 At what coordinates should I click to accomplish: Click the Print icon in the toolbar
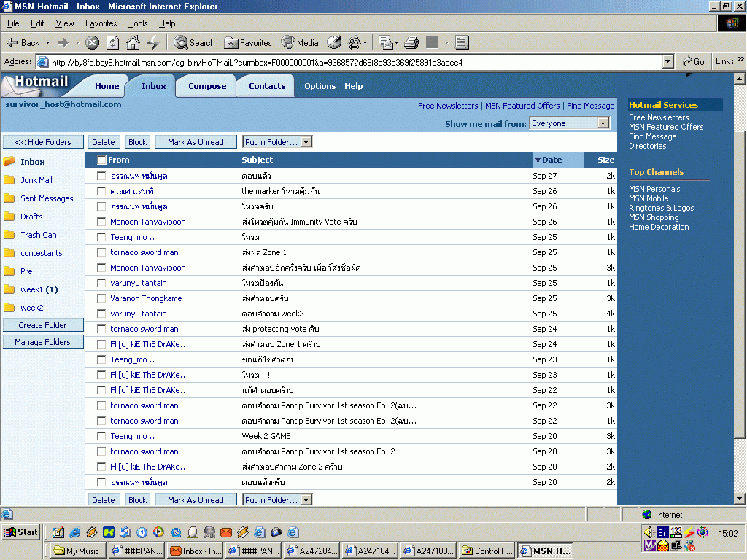click(x=411, y=43)
